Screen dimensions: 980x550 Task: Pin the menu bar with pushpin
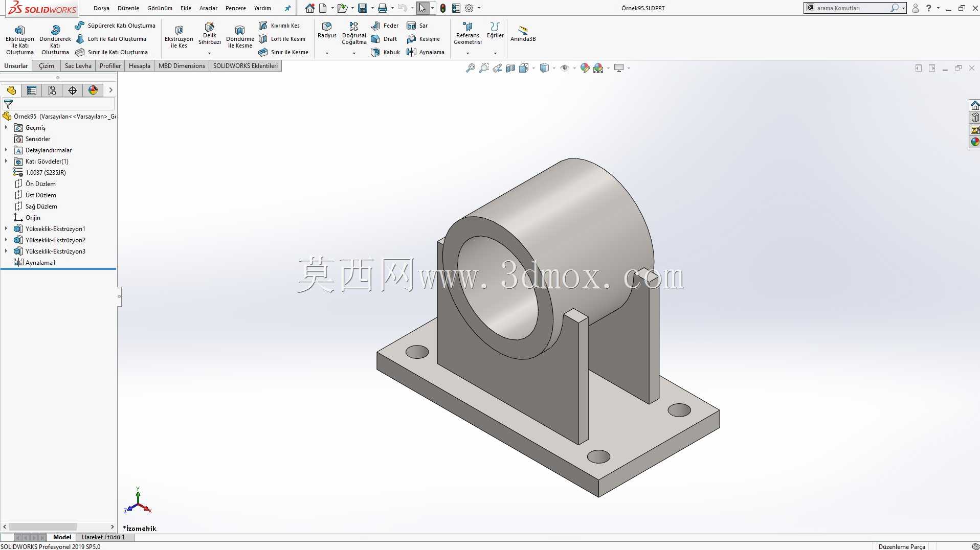click(x=287, y=8)
